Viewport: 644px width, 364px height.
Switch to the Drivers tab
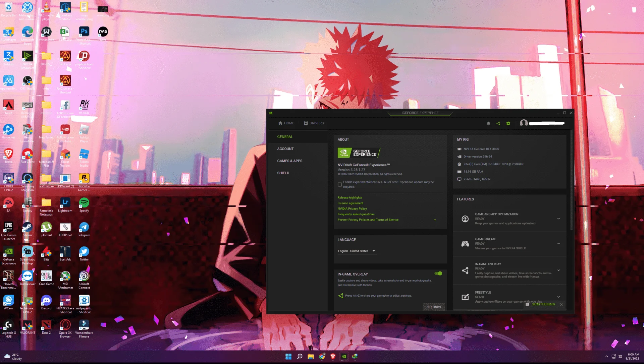click(x=314, y=123)
